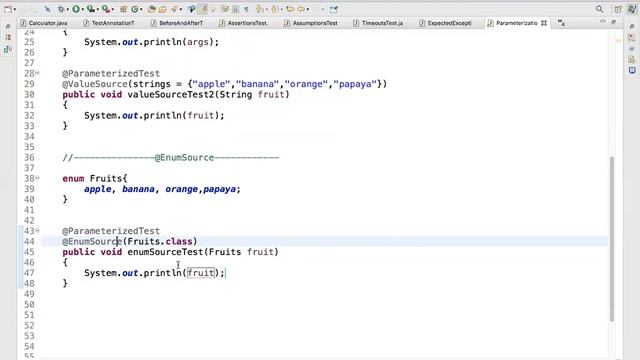Show the hidden editors list button
This screenshot has height=360, width=640.
coord(562,23)
